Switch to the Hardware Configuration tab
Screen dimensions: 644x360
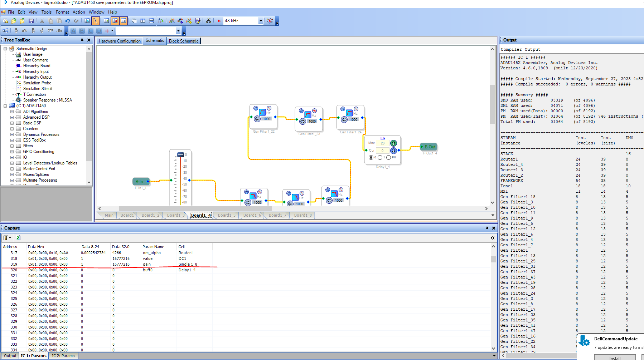[x=120, y=41]
